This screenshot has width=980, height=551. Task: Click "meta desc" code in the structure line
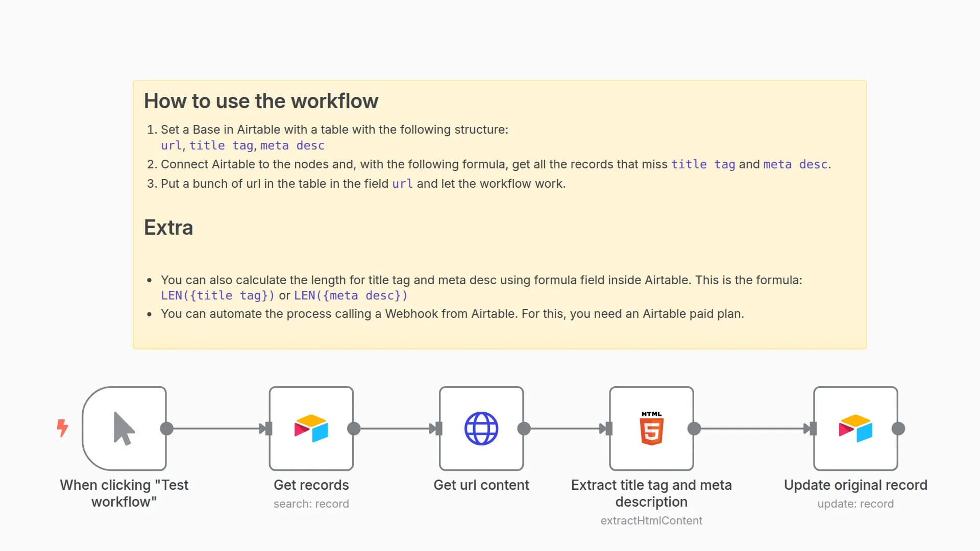[x=292, y=145]
